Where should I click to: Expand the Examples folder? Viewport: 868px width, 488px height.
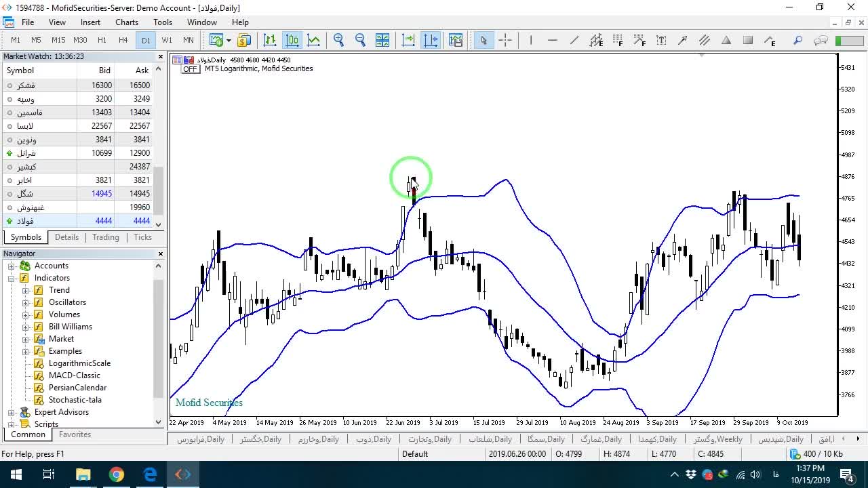(26, 351)
